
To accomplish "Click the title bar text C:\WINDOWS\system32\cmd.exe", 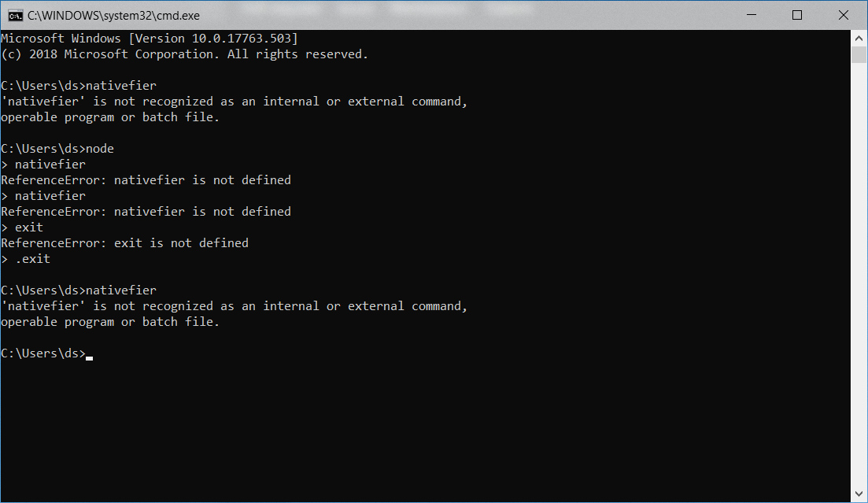I will (114, 15).
